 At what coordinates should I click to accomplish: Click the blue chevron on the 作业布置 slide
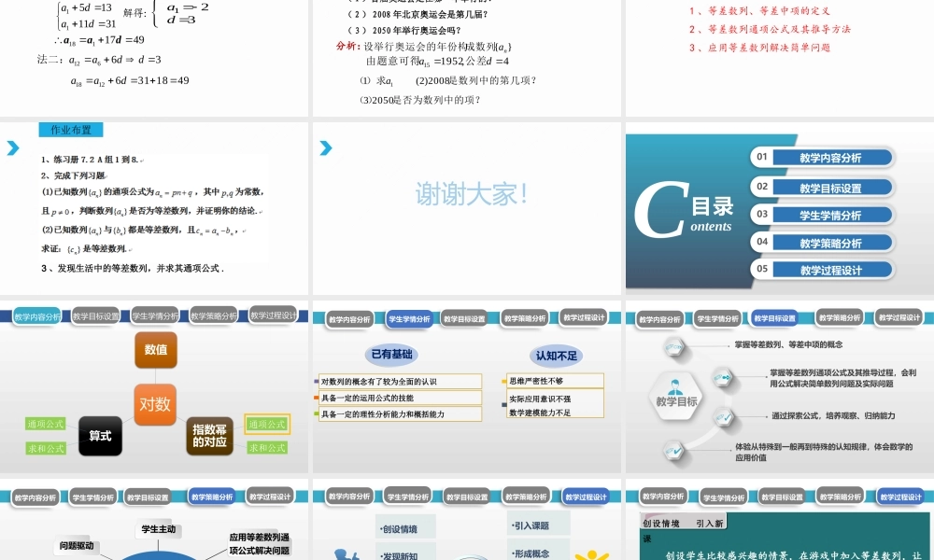click(13, 148)
